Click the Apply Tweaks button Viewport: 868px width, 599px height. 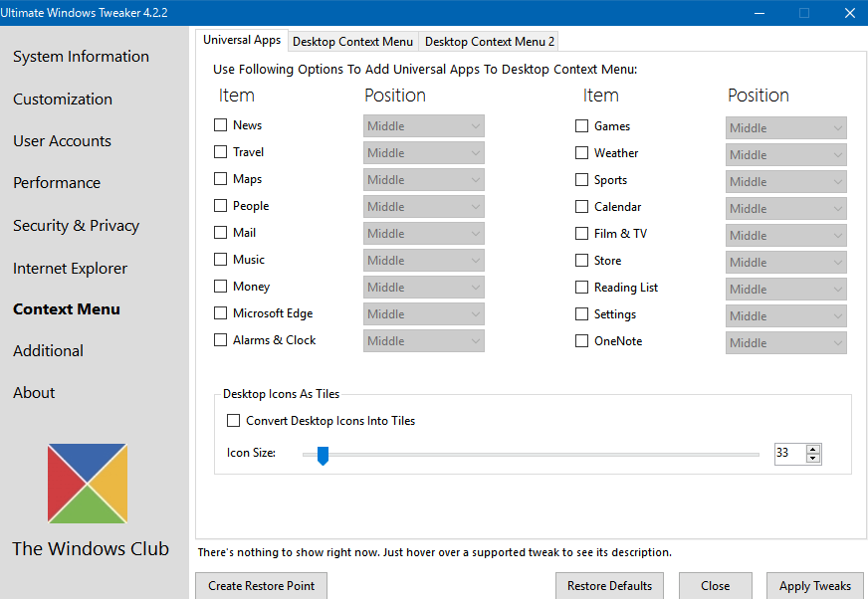click(x=815, y=586)
